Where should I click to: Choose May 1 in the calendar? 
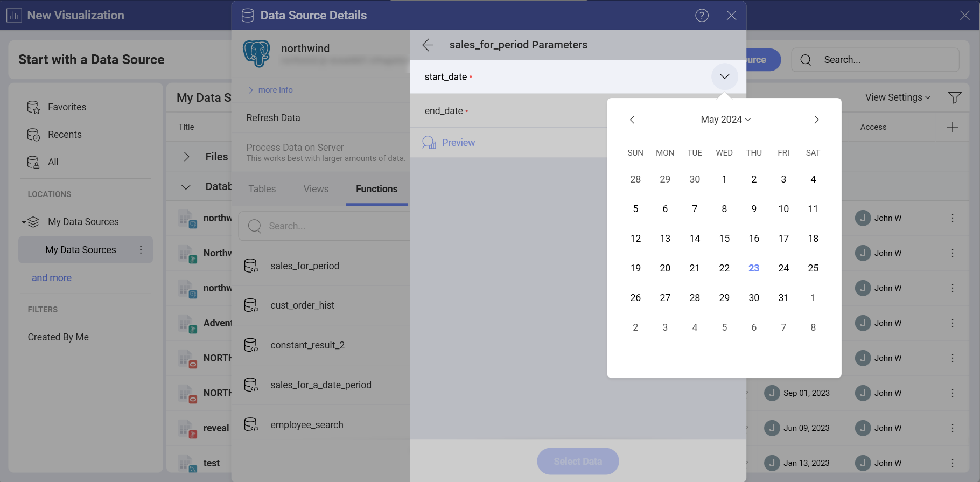pyautogui.click(x=724, y=179)
